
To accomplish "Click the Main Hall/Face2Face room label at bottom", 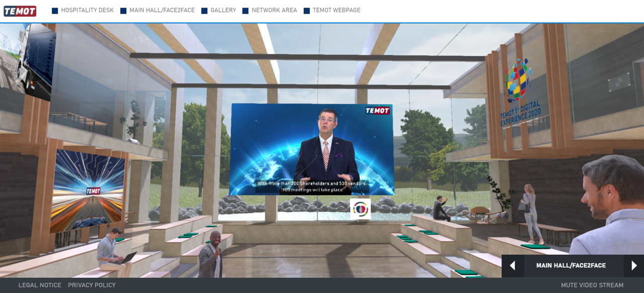I will click(x=571, y=266).
